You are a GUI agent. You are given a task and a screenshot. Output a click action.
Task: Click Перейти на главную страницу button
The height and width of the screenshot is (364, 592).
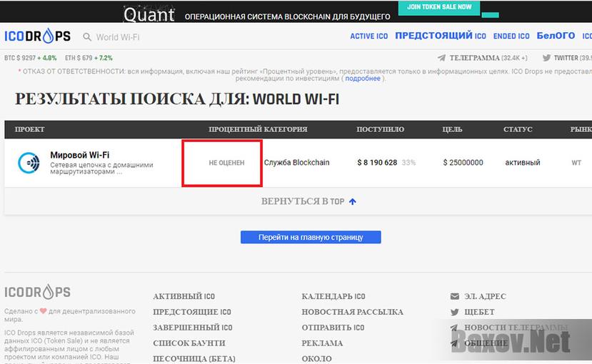tap(311, 237)
